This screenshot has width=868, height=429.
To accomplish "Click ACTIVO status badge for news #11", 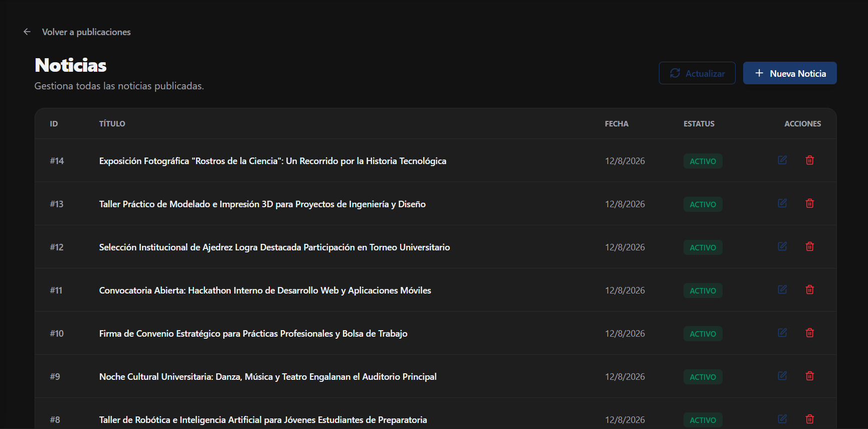I will [703, 291].
